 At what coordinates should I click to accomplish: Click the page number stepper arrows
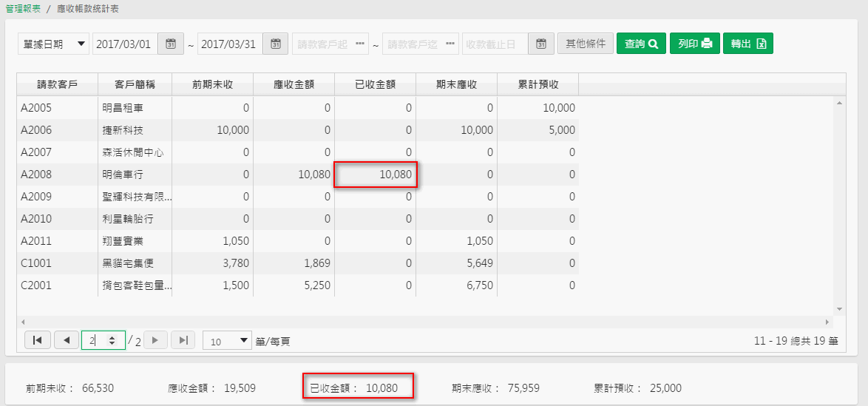(x=112, y=341)
